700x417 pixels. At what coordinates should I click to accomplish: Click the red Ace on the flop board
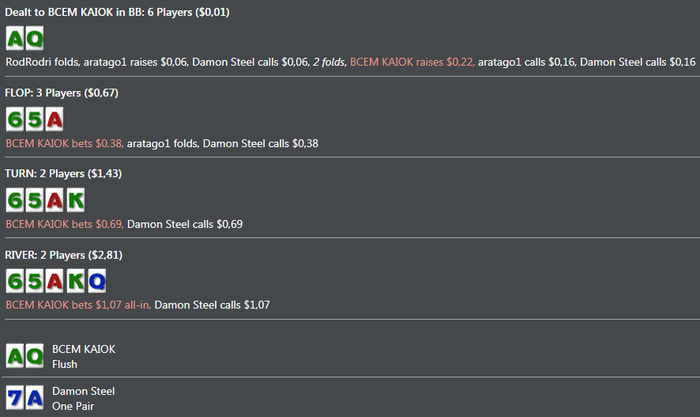tap(54, 120)
